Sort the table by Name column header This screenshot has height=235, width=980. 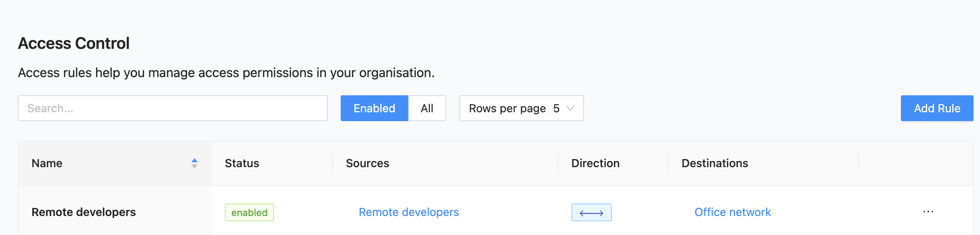point(47,163)
